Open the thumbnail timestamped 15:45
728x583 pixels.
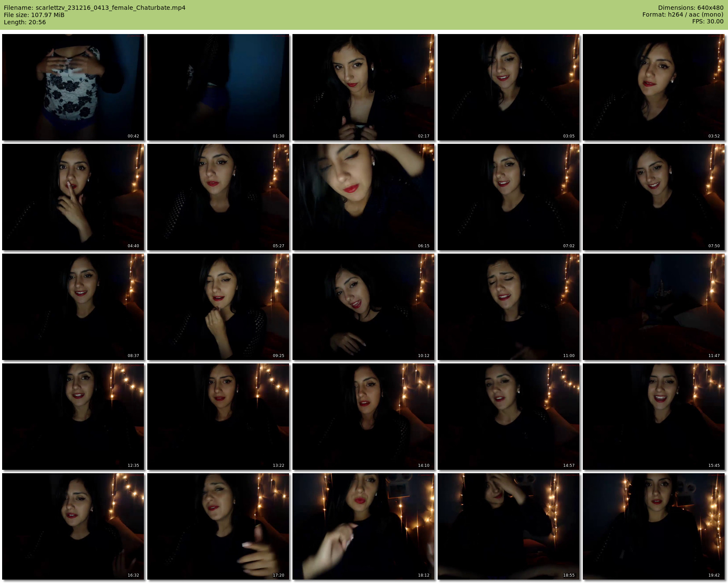click(x=653, y=417)
